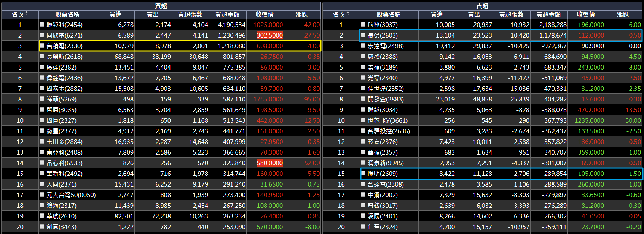
Task: Check the box beside 聯發科(2454)
Action: pyautogui.click(x=42, y=24)
